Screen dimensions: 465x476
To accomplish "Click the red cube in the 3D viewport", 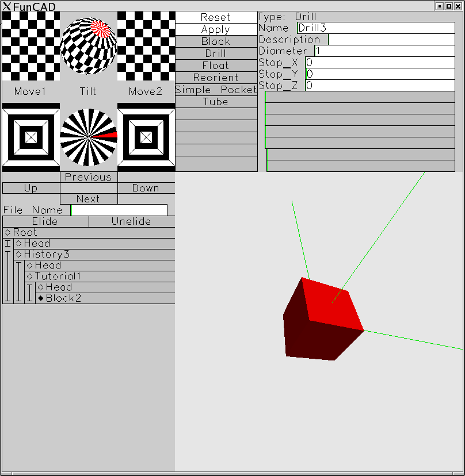I will click(x=323, y=318).
